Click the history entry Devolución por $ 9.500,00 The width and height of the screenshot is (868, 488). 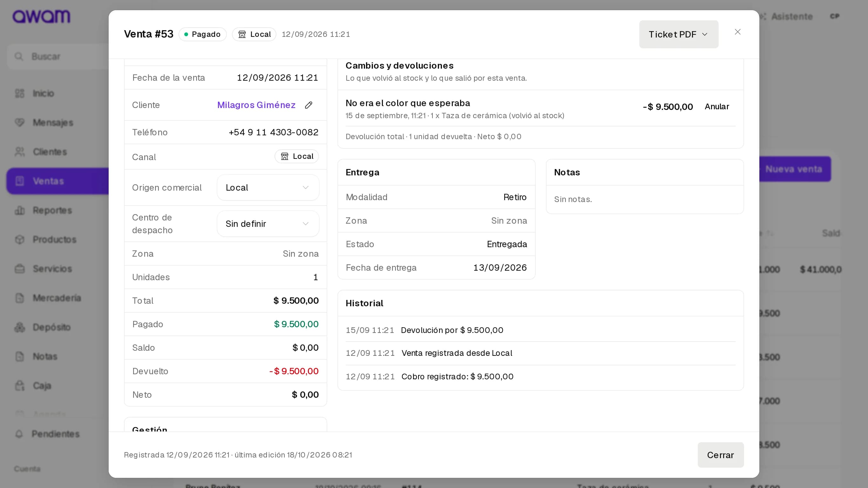point(452,330)
